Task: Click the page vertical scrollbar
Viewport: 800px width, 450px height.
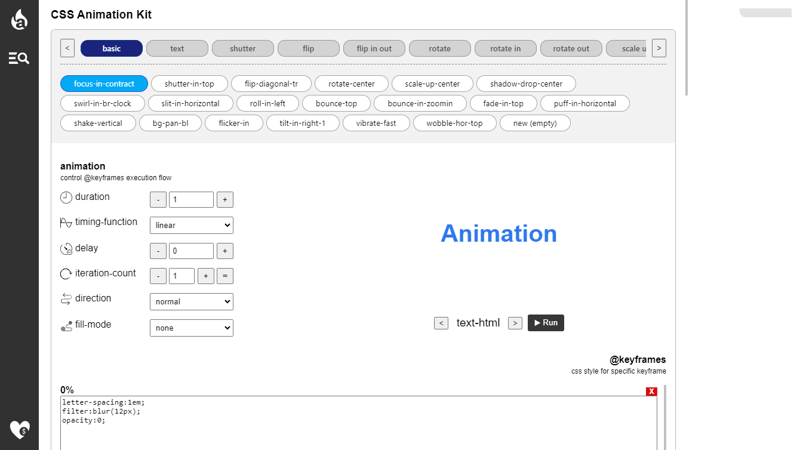Action: (x=687, y=47)
